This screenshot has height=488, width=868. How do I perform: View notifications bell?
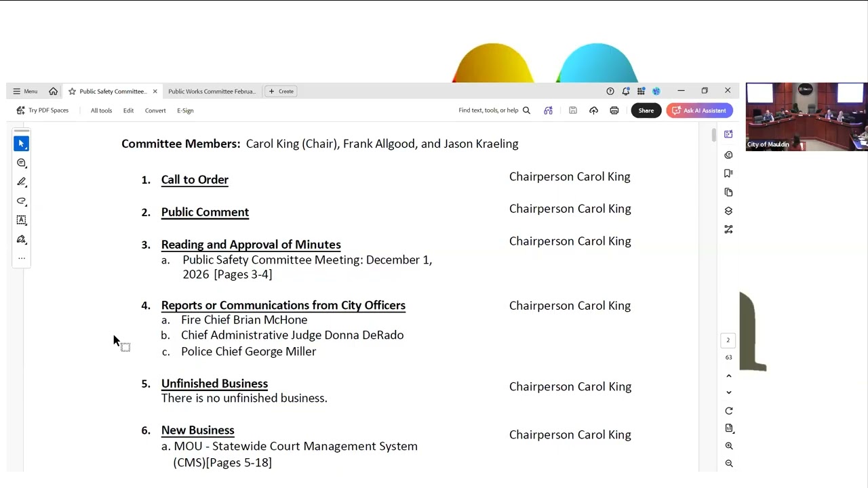[x=626, y=91]
